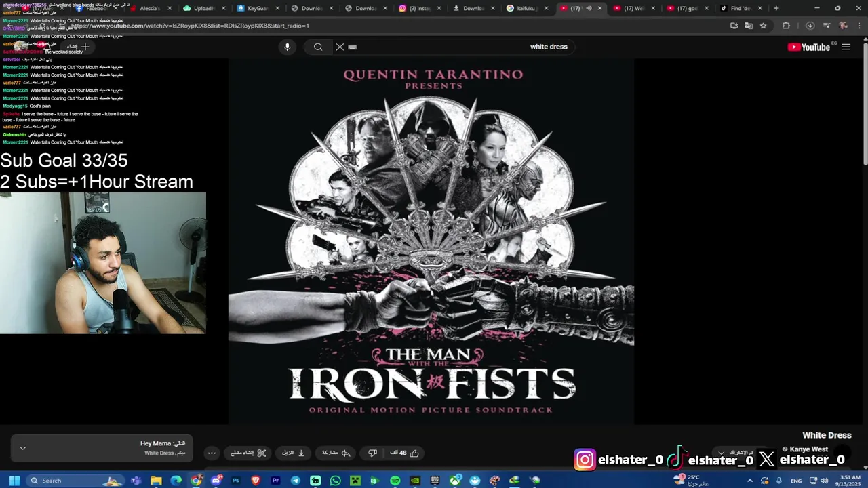Image resolution: width=868 pixels, height=488 pixels.
Task: Click the voice search microphone icon
Action: 287,47
